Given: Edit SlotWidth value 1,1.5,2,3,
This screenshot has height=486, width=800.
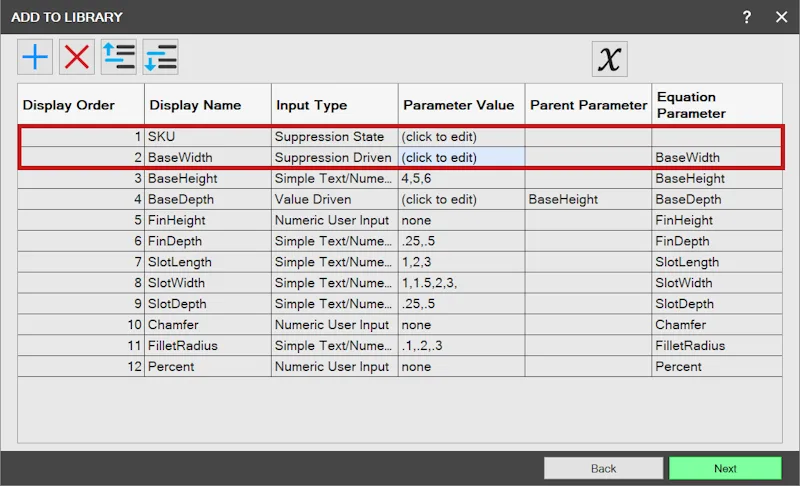Looking at the screenshot, I should (x=462, y=283).
